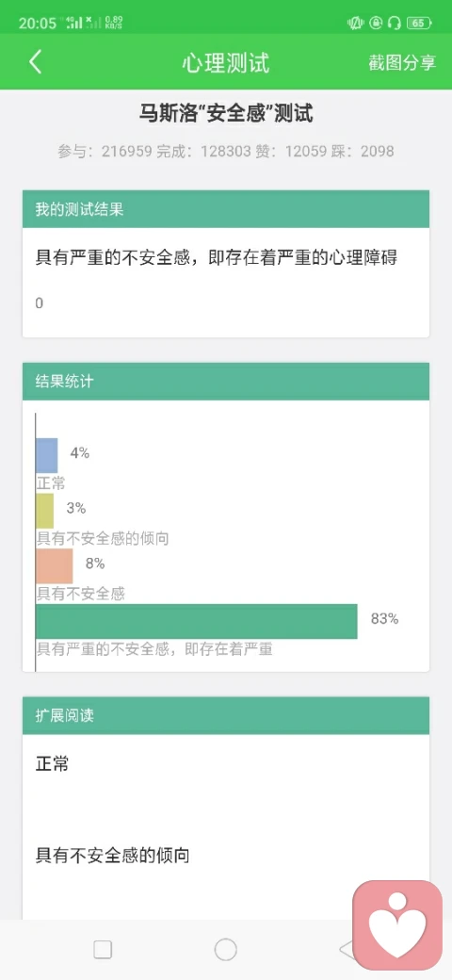Select the 我的测试结果 section header

point(226,209)
